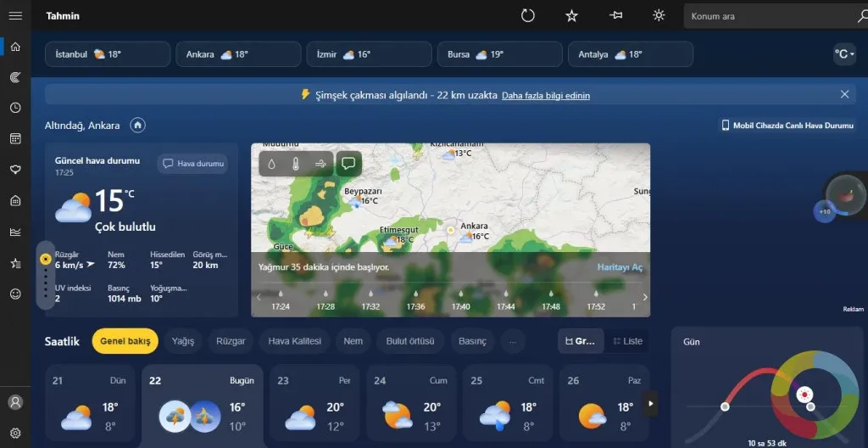868x448 pixels.
Task: Open the °C temperature unit dropdown
Action: coord(845,53)
